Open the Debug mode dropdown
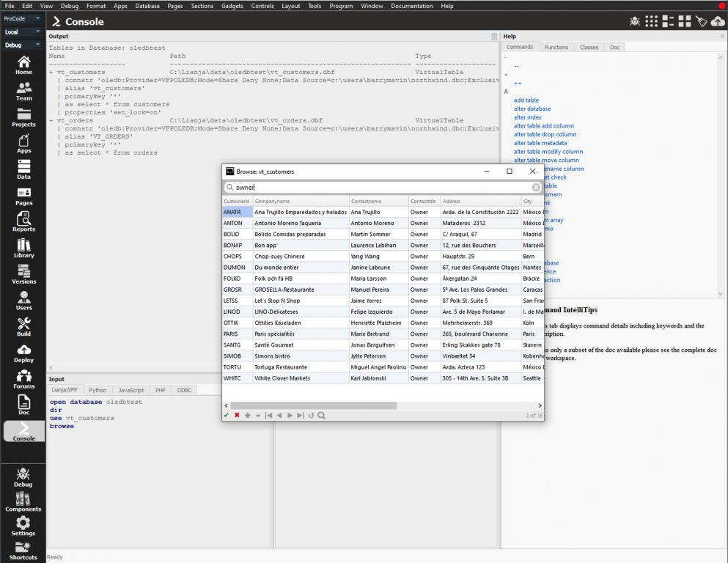Screen dimensions: 728x563 pos(22,45)
